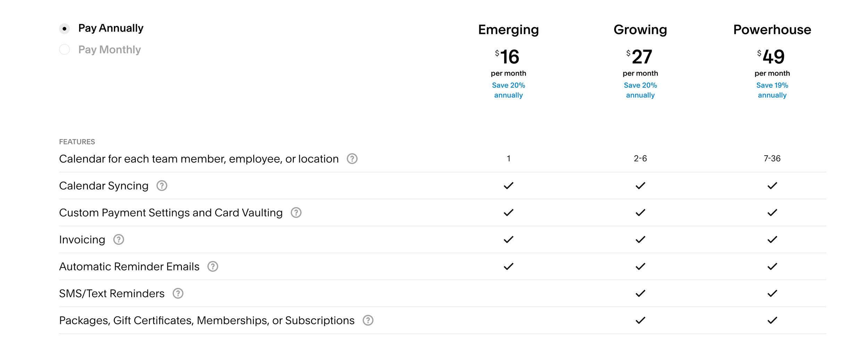Click the 7-36 calendars value for Powerhouse
868x337 pixels.
(x=772, y=159)
